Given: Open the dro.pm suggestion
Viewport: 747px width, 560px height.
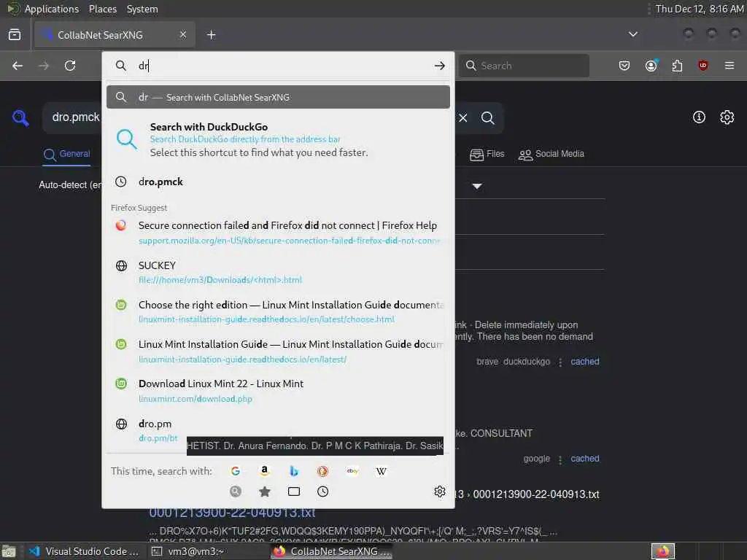Looking at the screenshot, I should click(278, 430).
